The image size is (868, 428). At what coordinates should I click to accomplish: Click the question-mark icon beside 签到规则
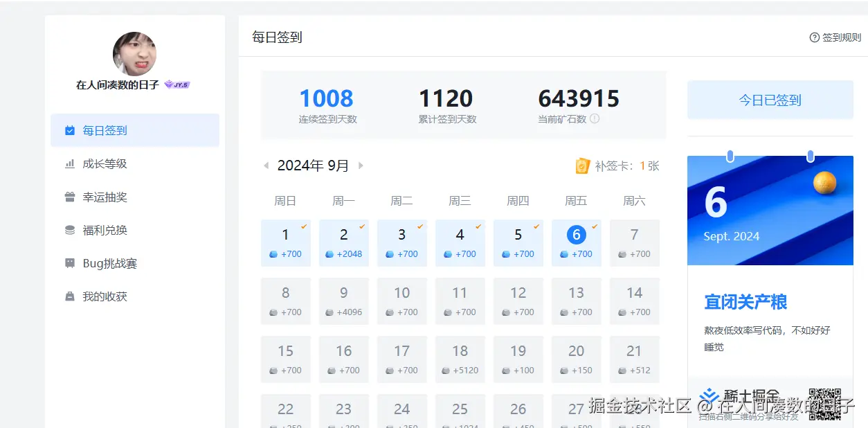[x=814, y=37]
